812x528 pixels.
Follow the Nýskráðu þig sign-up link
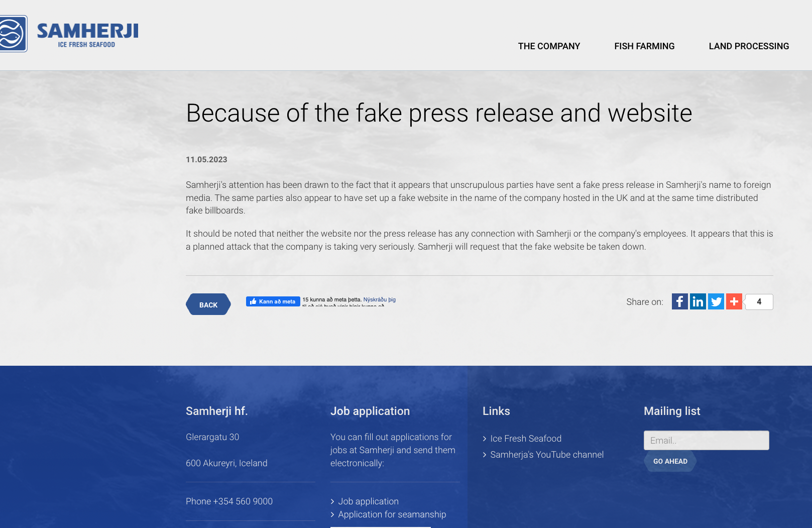click(x=379, y=299)
